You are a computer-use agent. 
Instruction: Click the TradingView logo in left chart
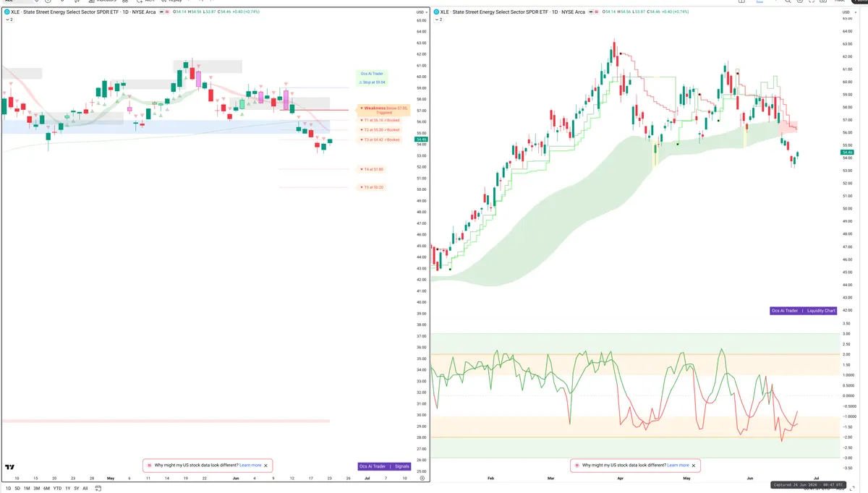click(x=10, y=467)
